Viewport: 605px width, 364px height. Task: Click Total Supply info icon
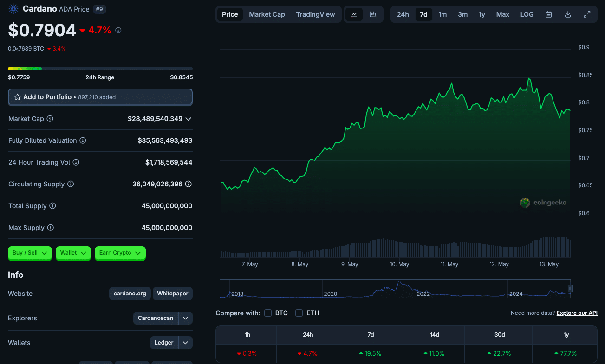pyautogui.click(x=52, y=206)
